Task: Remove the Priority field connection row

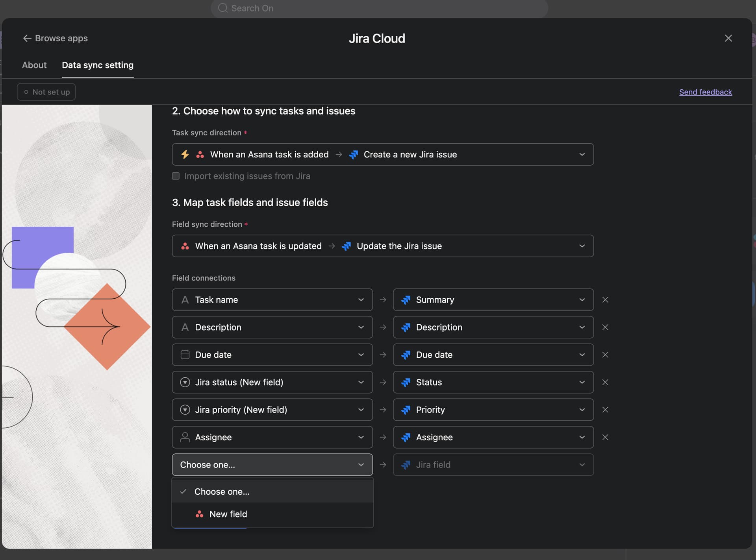Action: 605,410
